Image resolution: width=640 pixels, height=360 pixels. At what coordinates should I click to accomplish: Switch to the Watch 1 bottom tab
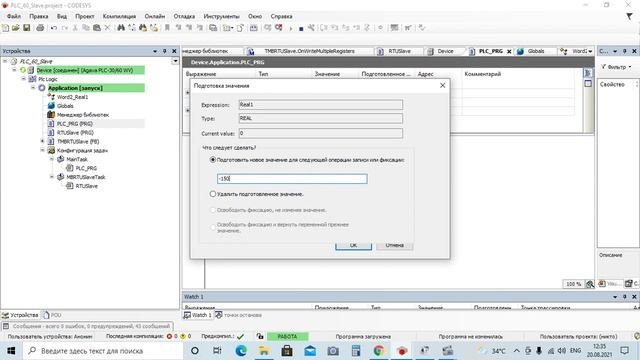[x=198, y=315]
